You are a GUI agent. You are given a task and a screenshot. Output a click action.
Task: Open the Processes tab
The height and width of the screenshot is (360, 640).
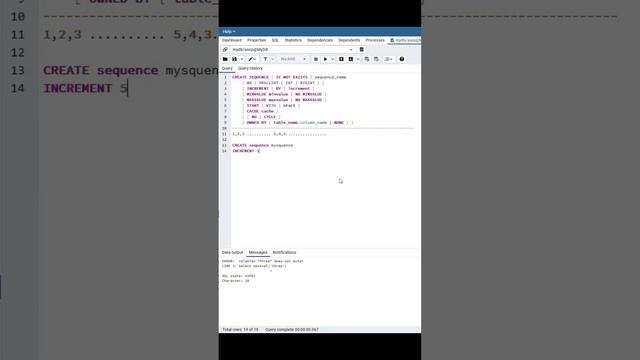tap(375, 40)
